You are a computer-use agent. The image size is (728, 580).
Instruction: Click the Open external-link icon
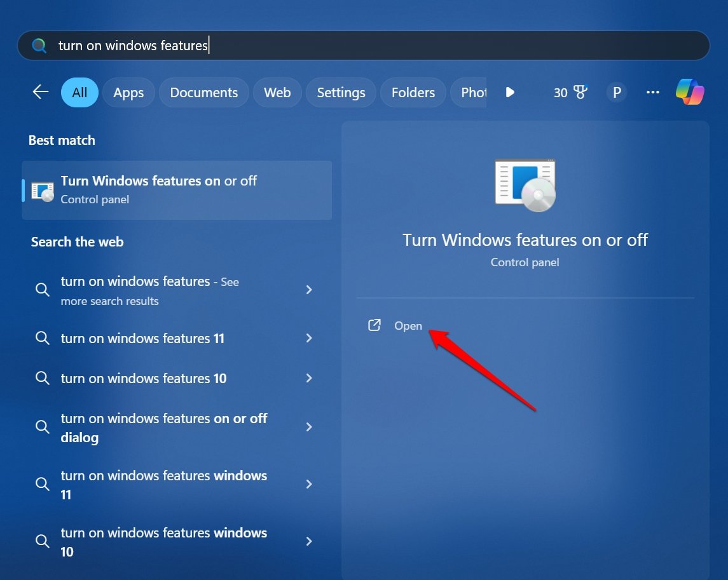coord(374,325)
